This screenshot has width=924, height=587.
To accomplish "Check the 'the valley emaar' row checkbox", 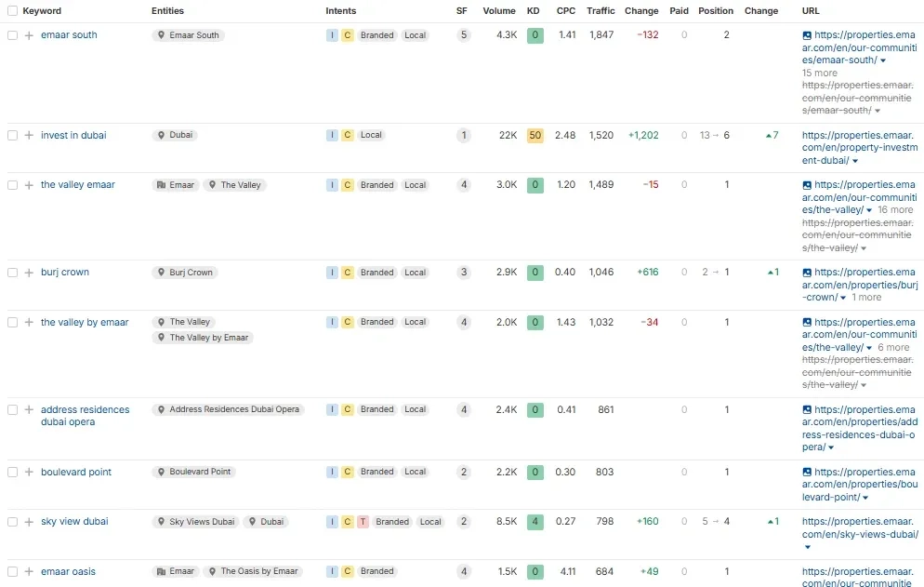I will 12,185.
